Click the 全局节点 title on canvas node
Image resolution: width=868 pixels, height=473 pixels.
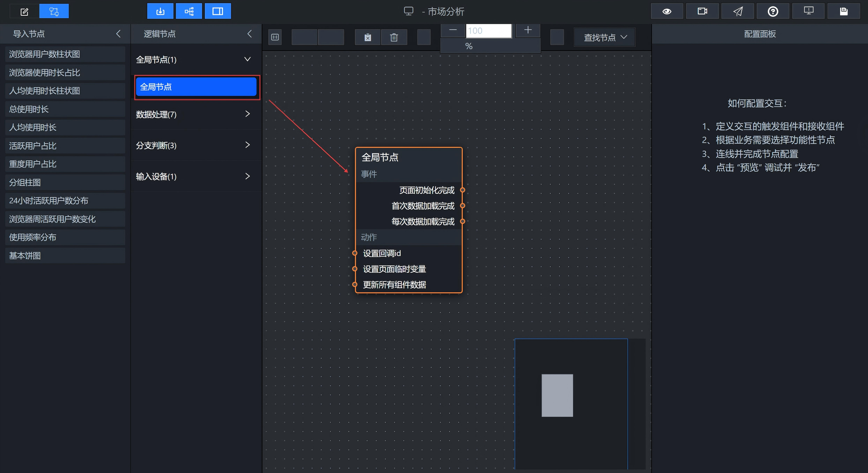(380, 157)
